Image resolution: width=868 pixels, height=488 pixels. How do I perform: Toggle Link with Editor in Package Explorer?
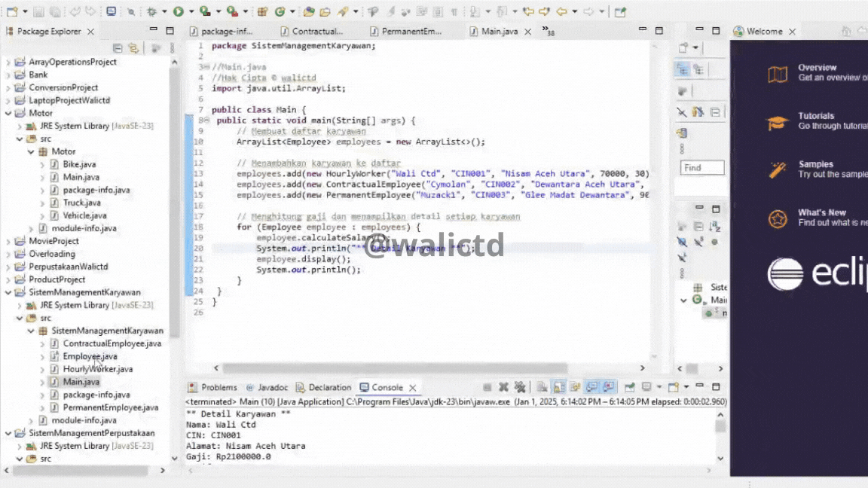tap(133, 48)
